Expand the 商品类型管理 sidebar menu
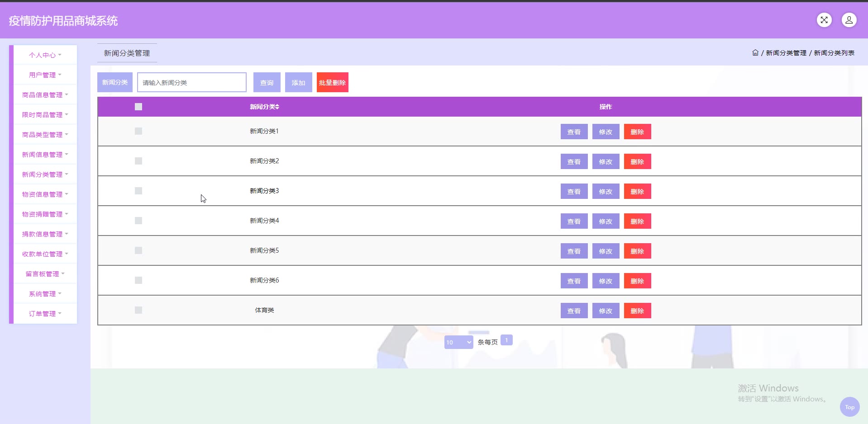Screen dimensions: 868x424 [x=45, y=135]
